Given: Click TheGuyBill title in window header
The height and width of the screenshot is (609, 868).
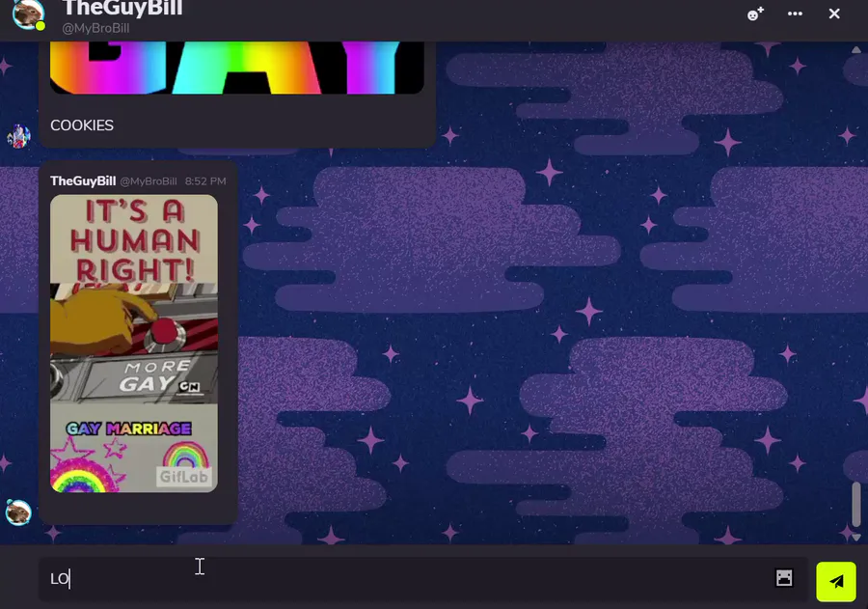Looking at the screenshot, I should click(122, 9).
